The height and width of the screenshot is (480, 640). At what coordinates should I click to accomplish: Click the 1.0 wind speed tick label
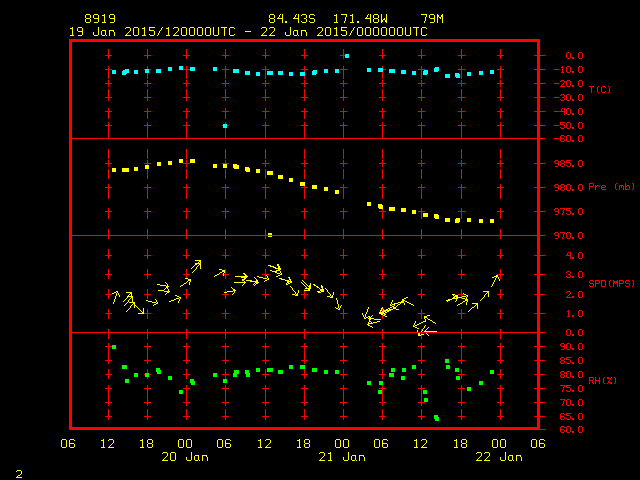coord(574,314)
